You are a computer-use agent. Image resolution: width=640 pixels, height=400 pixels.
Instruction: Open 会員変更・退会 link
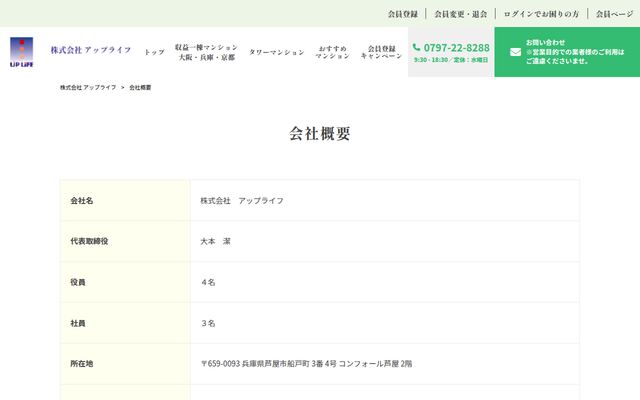pyautogui.click(x=460, y=14)
